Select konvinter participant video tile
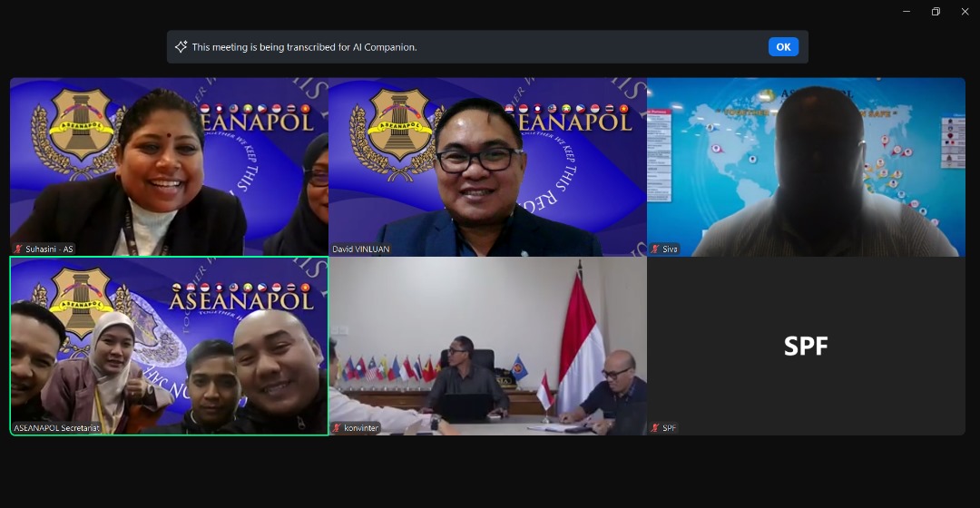 coord(487,347)
